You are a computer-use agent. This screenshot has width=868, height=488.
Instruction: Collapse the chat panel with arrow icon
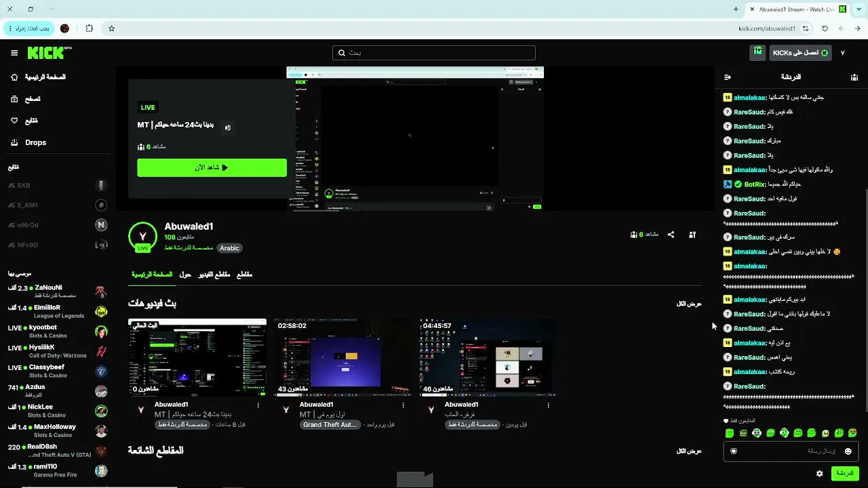tap(728, 77)
